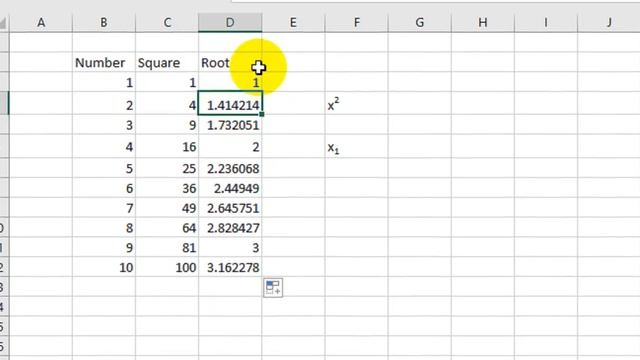Image resolution: width=640 pixels, height=360 pixels.
Task: Select Number cell with value 10
Action: [104, 267]
